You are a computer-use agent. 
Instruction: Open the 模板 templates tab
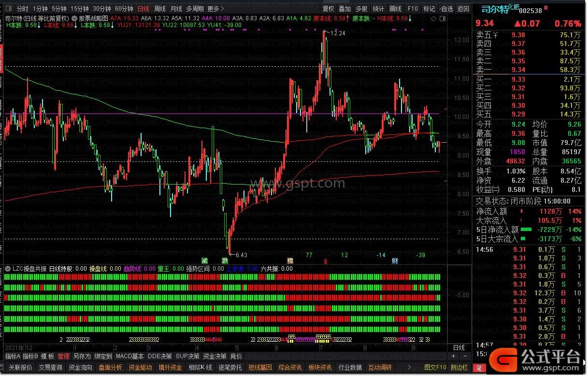pyautogui.click(x=48, y=356)
